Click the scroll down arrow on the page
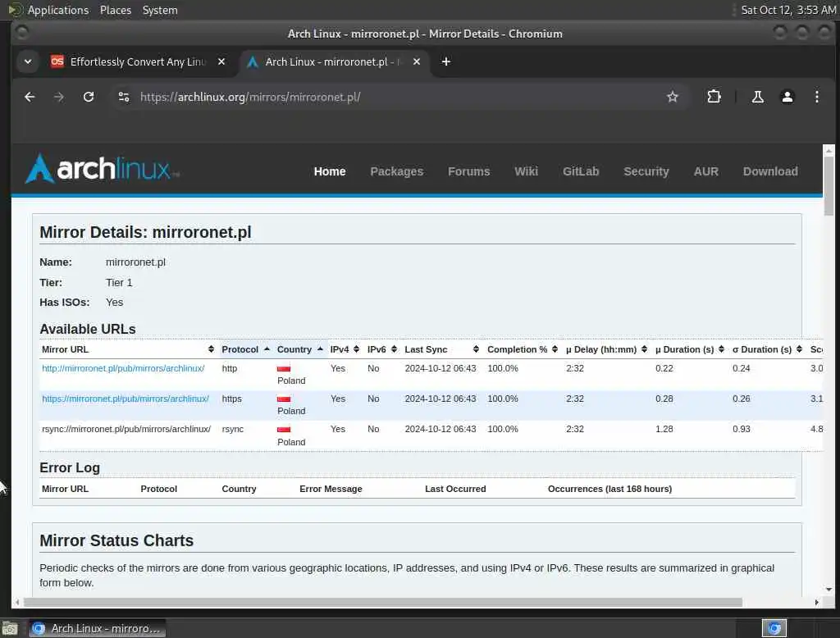Screen dimensions: 840x638 pyautogui.click(x=829, y=590)
